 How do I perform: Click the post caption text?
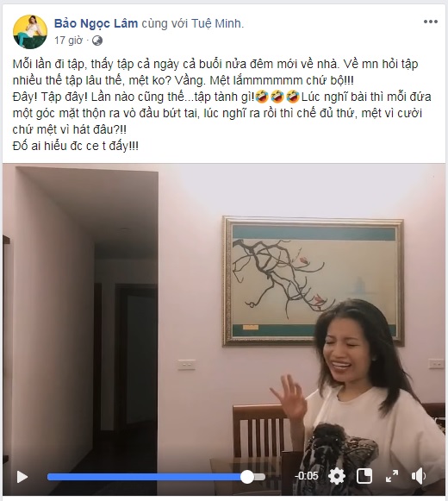(222, 105)
